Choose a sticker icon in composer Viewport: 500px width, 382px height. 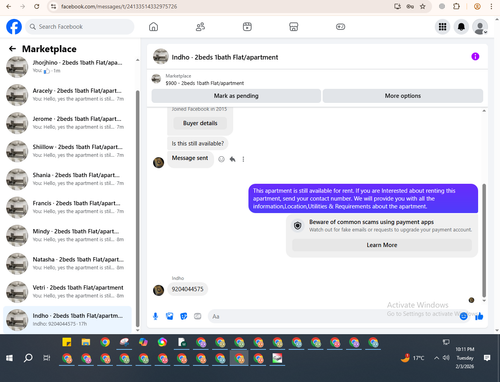pyautogui.click(x=183, y=316)
